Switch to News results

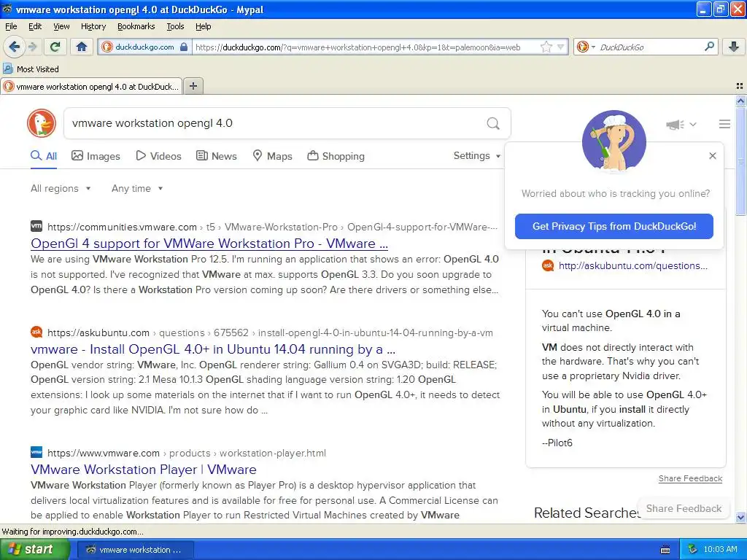[217, 156]
